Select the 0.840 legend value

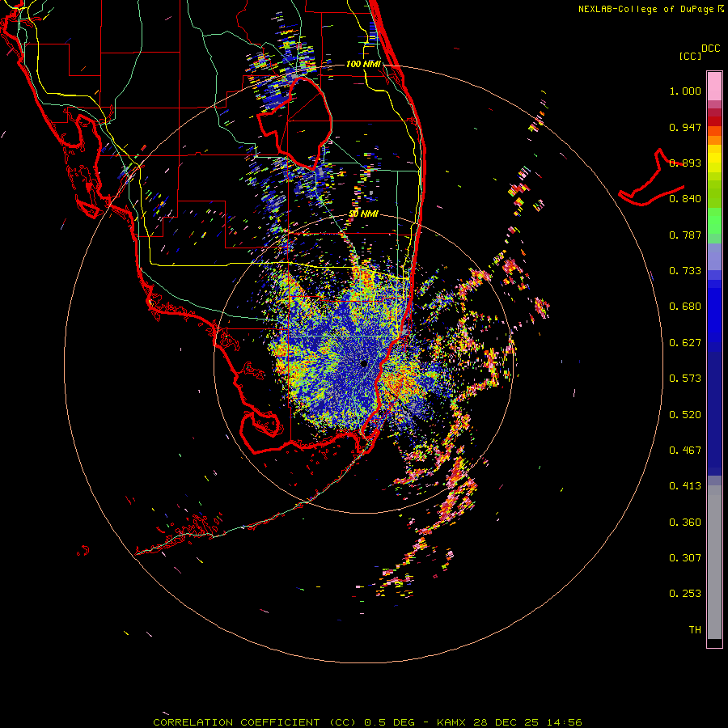coord(685,199)
